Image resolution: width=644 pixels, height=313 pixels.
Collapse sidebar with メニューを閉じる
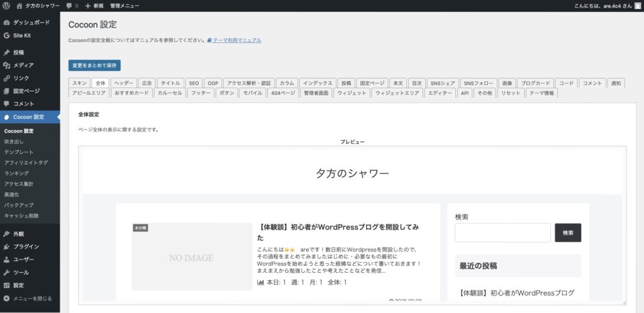pos(30,299)
